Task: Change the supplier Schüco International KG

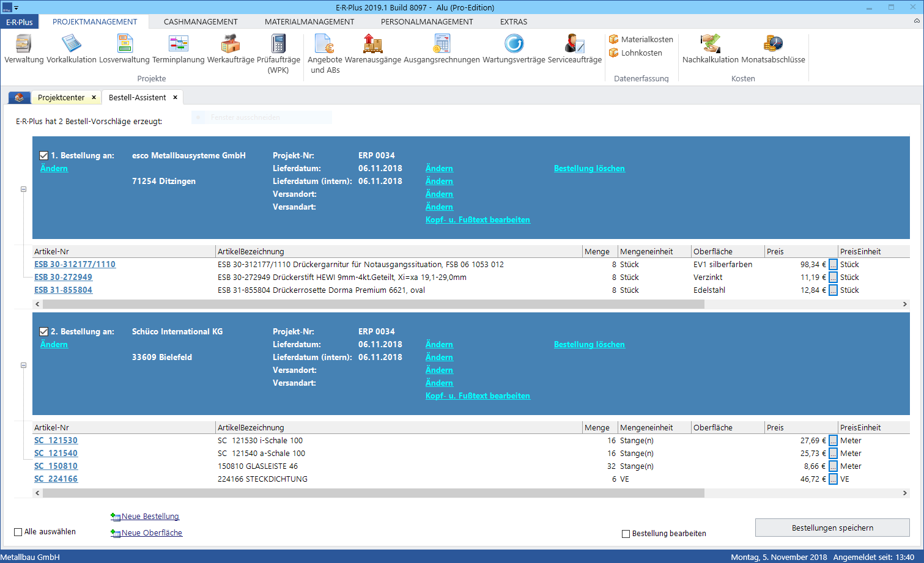Action: point(54,344)
